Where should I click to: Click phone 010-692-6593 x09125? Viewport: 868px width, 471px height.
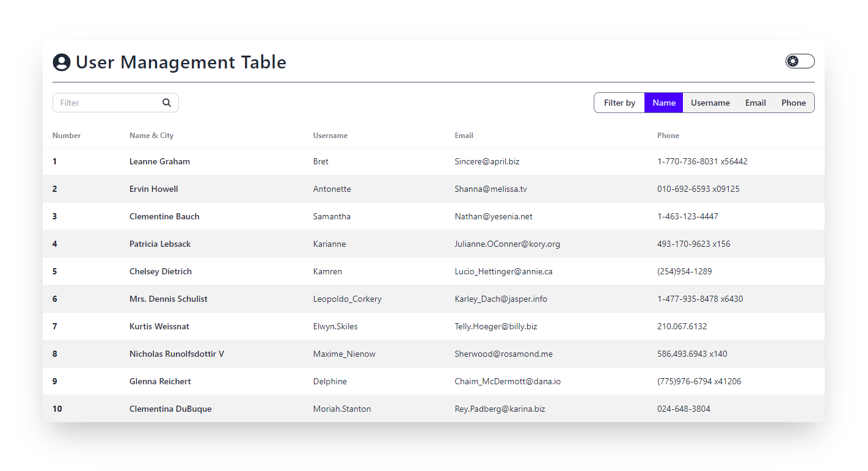[698, 189]
